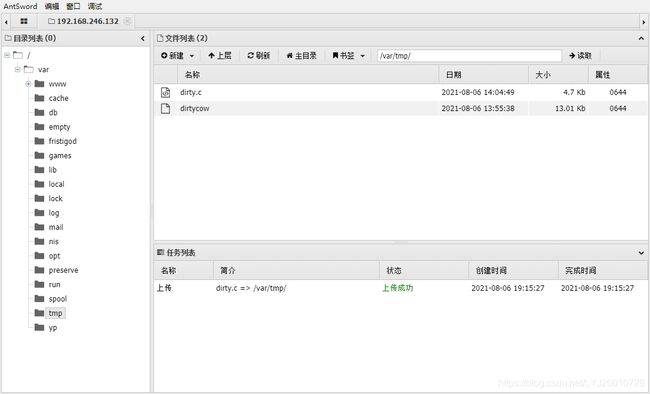The height and width of the screenshot is (394, 650).
Task: Collapse the var tree node
Action: click(x=17, y=69)
